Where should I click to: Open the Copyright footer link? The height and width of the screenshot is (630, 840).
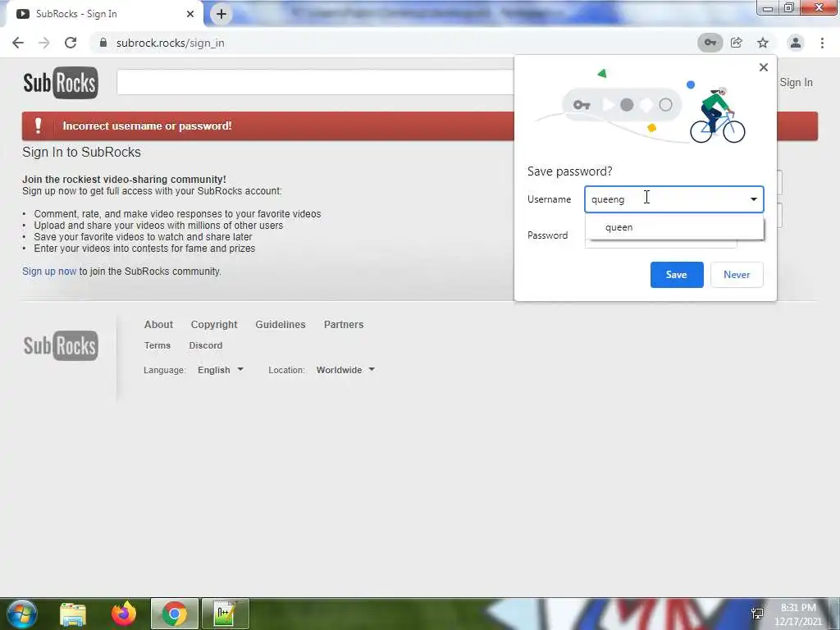click(214, 325)
